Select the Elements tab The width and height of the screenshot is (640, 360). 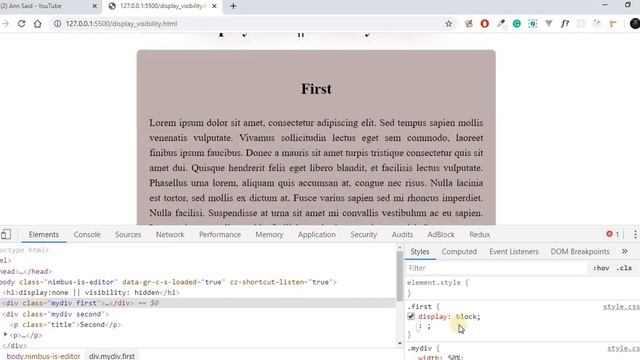[x=44, y=235]
